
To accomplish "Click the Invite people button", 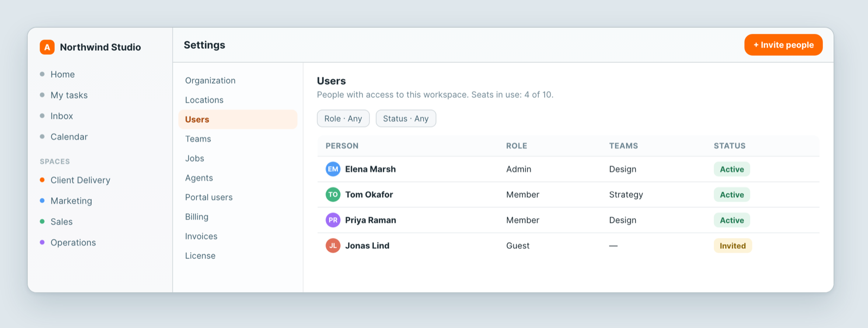I will point(783,45).
